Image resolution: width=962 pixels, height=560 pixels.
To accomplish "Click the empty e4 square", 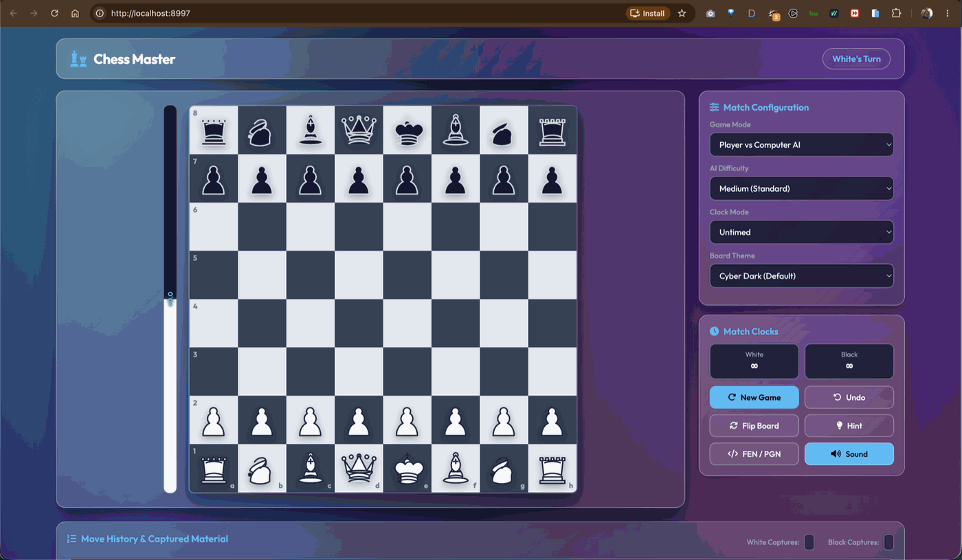I will click(x=407, y=323).
